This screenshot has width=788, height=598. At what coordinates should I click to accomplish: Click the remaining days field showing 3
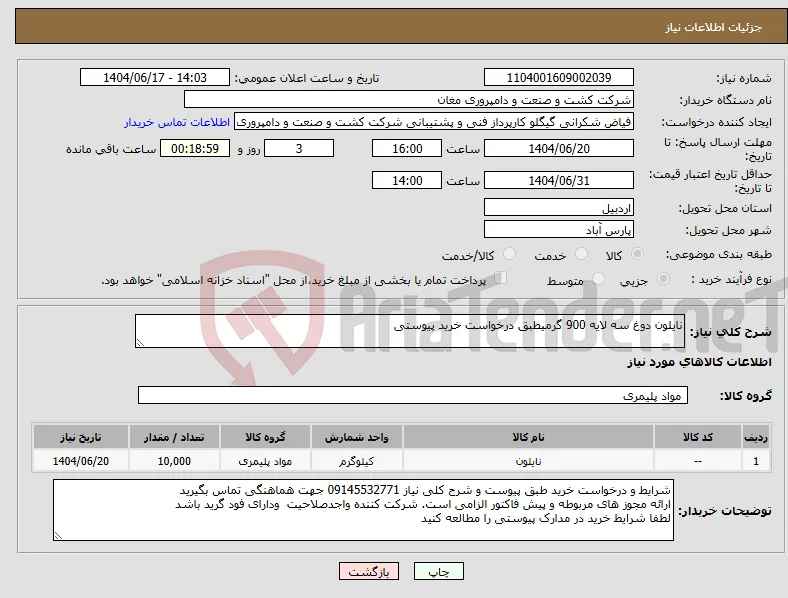pyautogui.click(x=299, y=149)
